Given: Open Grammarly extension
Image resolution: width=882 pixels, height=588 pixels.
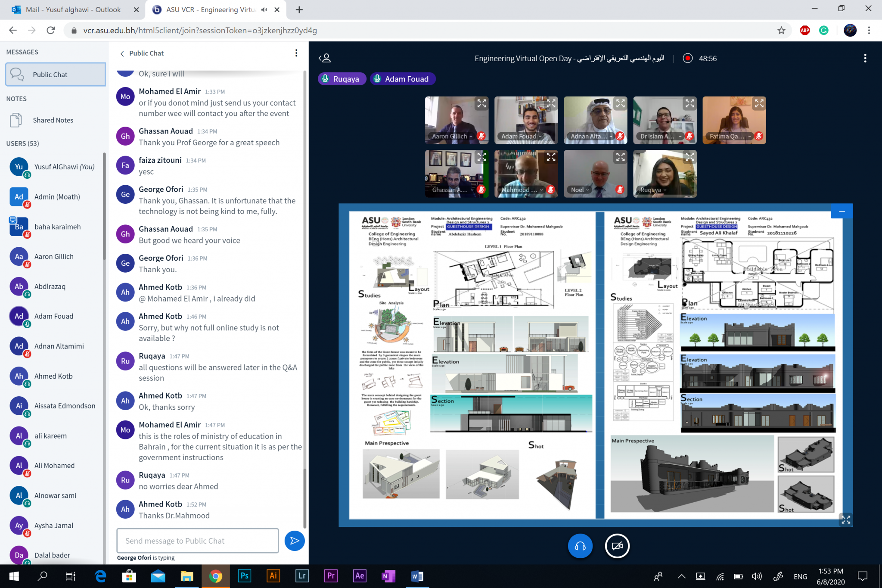Looking at the screenshot, I should point(823,30).
